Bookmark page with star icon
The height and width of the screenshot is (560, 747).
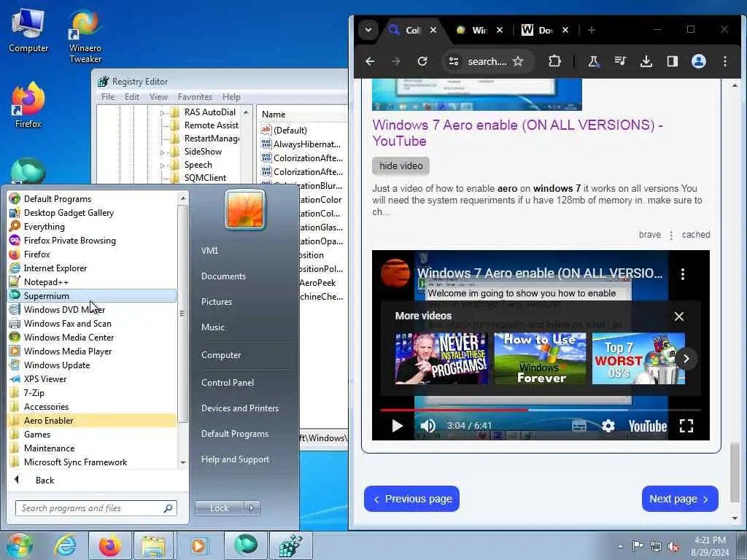[518, 61]
